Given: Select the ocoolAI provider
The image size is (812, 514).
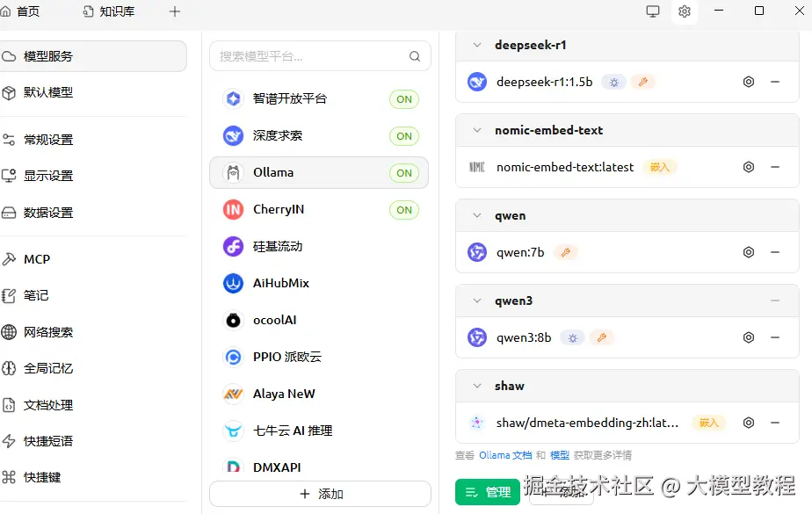Looking at the screenshot, I should [319, 320].
